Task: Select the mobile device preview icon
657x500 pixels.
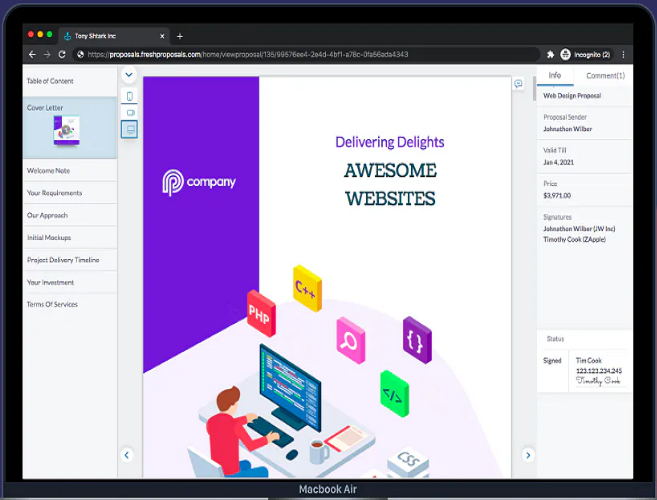Action: pos(130,96)
